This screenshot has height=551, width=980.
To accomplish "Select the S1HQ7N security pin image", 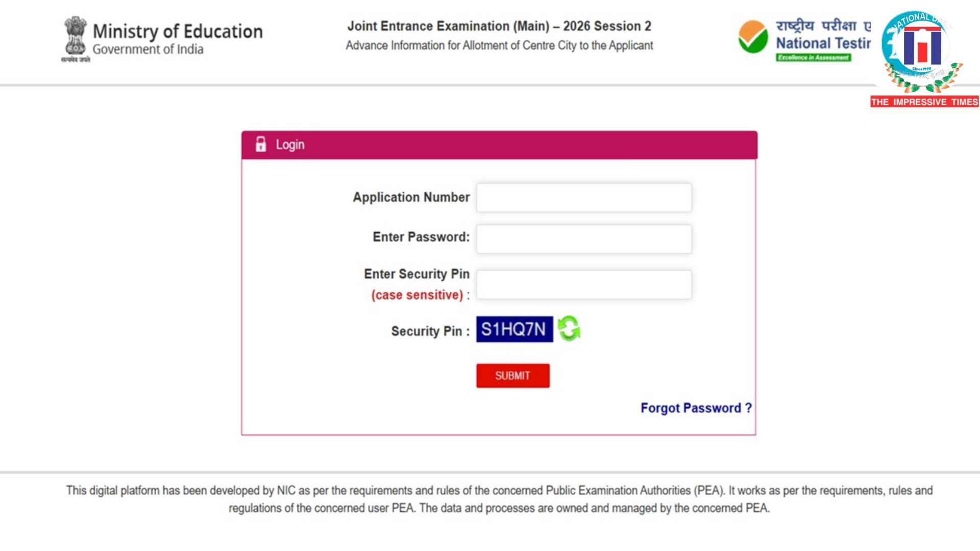I will click(x=513, y=329).
